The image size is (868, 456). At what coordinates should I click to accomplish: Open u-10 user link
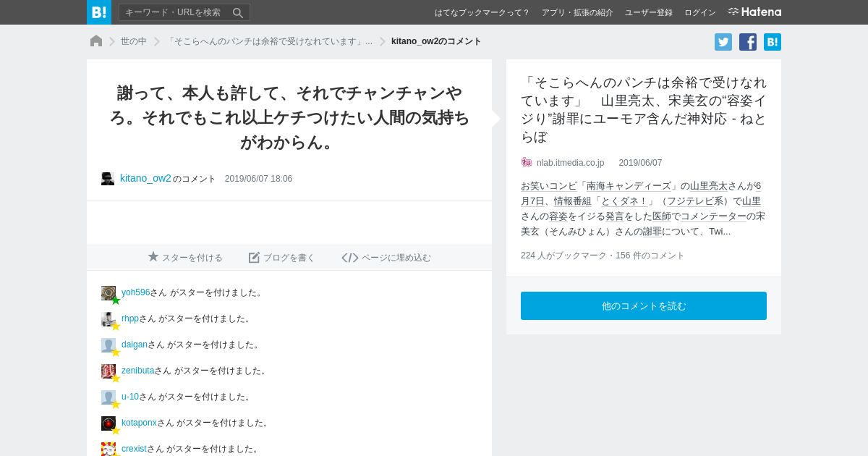[130, 397]
